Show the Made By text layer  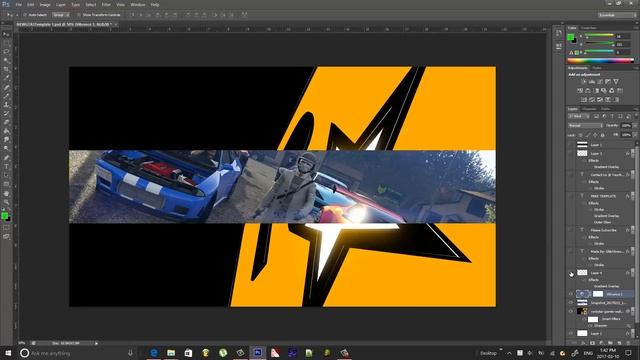571,251
